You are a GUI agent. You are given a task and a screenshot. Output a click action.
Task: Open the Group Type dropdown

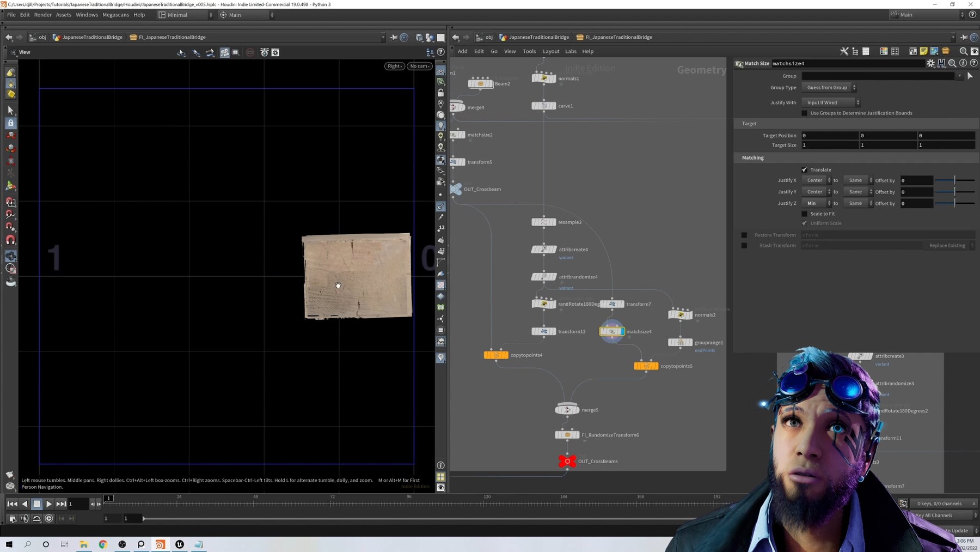click(829, 87)
